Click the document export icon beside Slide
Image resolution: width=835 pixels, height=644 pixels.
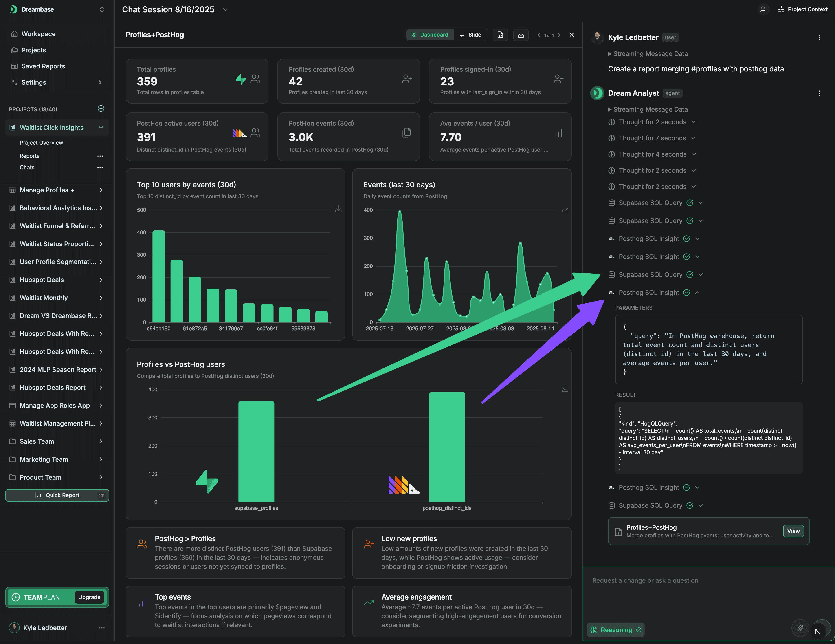pyautogui.click(x=500, y=35)
